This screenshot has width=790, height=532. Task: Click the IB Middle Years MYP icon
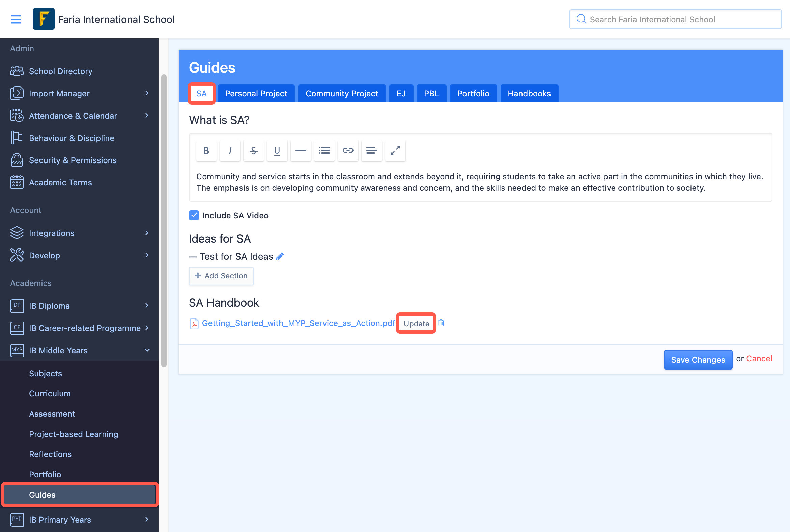point(17,350)
